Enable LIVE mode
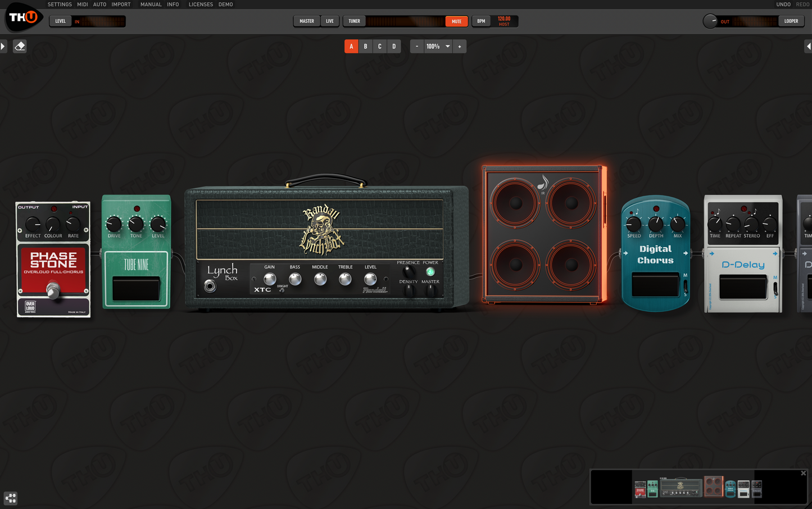 pos(330,21)
